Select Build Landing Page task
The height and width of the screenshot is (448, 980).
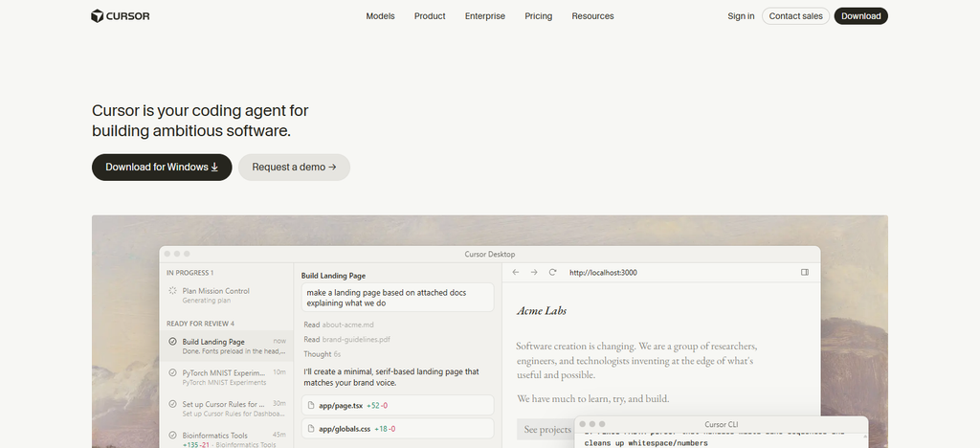pos(226,347)
